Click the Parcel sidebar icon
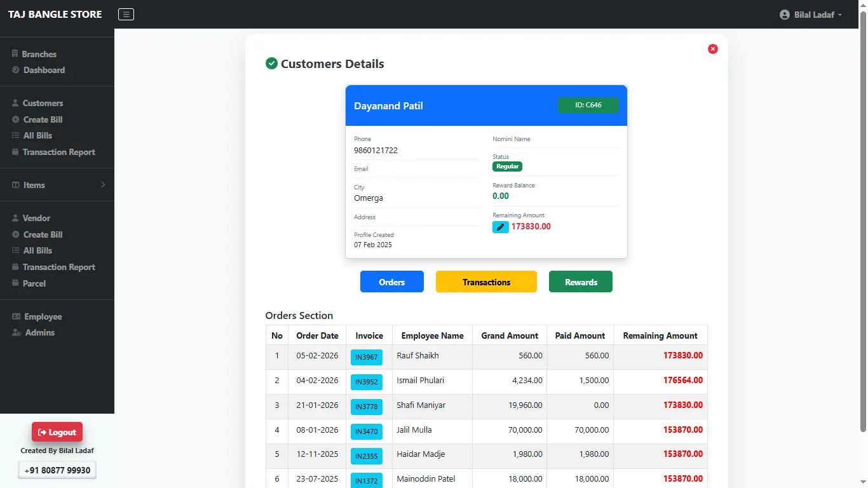This screenshot has width=868, height=488. pyautogui.click(x=15, y=283)
